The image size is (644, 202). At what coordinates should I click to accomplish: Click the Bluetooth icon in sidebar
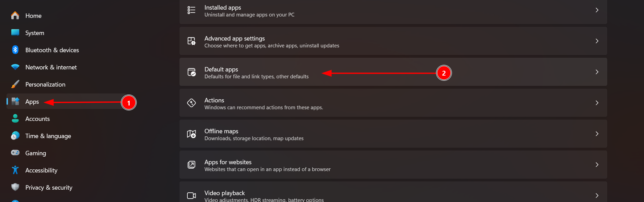click(x=15, y=50)
